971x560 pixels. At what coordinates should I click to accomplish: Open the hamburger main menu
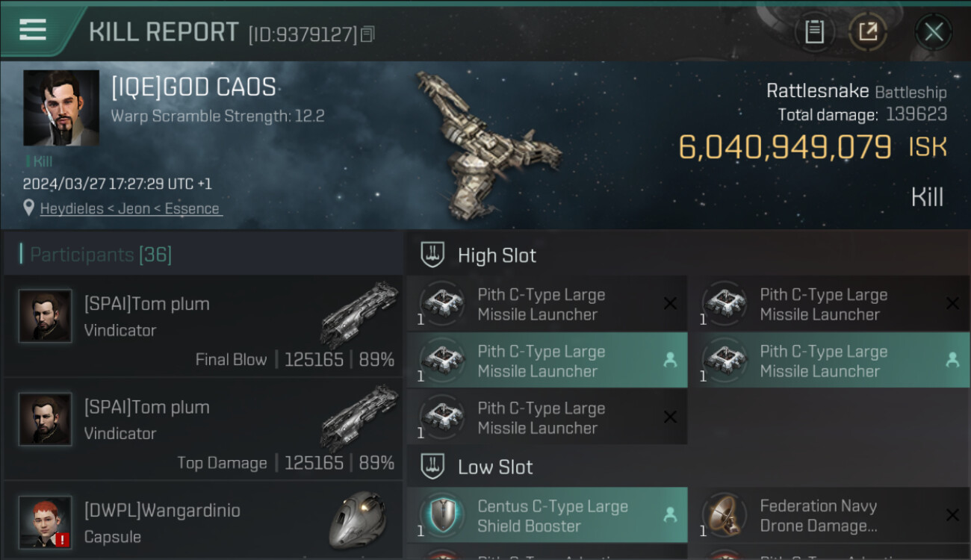[33, 30]
